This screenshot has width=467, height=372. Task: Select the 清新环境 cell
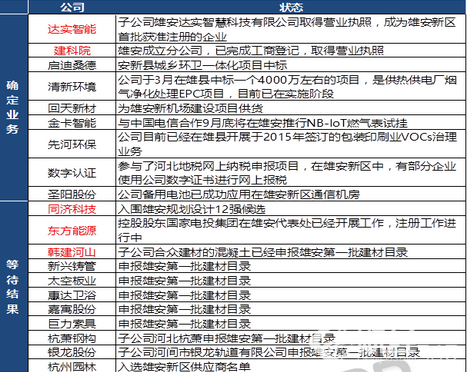(72, 86)
